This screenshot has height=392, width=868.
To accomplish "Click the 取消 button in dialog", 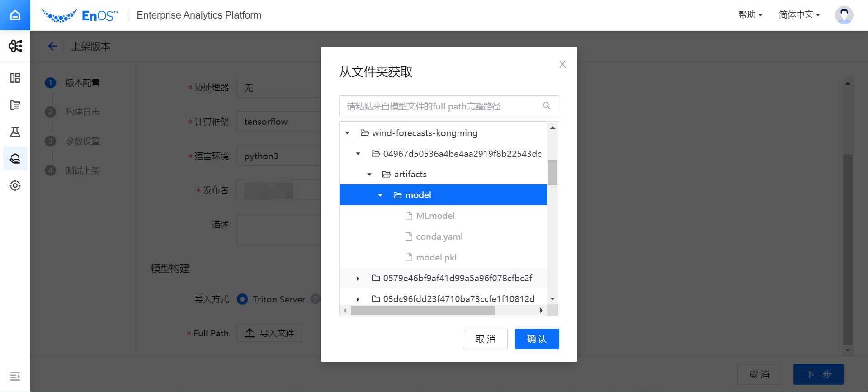I will [x=486, y=339].
